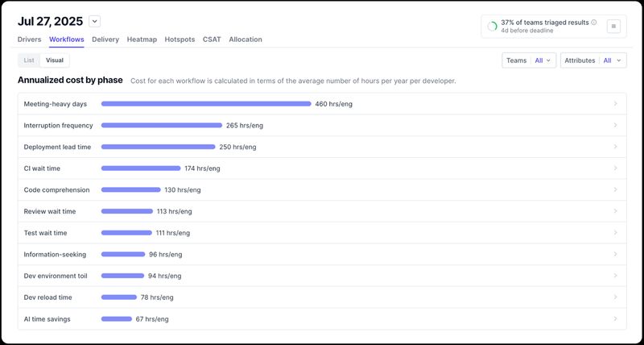
Task: Switch to the Drivers tab
Action: coord(29,39)
